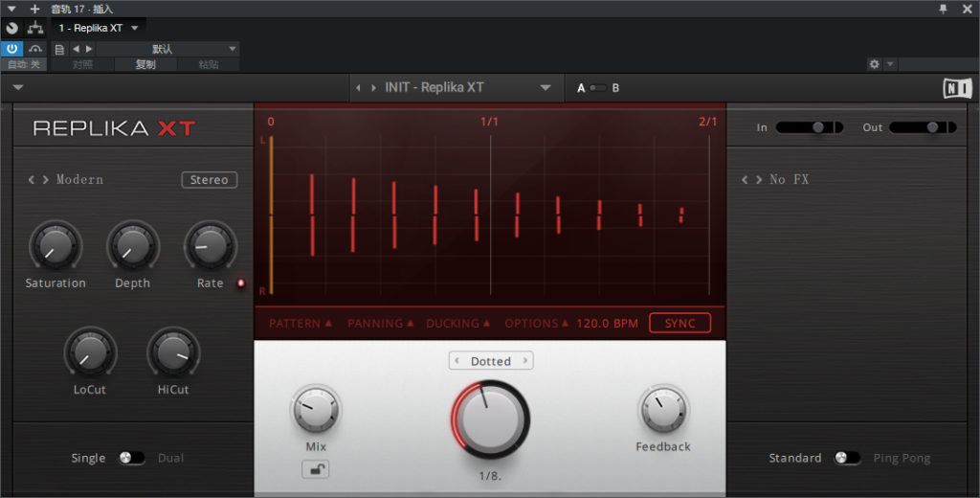Viewport: 980px width, 498px height.
Task: Click the Rate knob
Action: click(210, 246)
